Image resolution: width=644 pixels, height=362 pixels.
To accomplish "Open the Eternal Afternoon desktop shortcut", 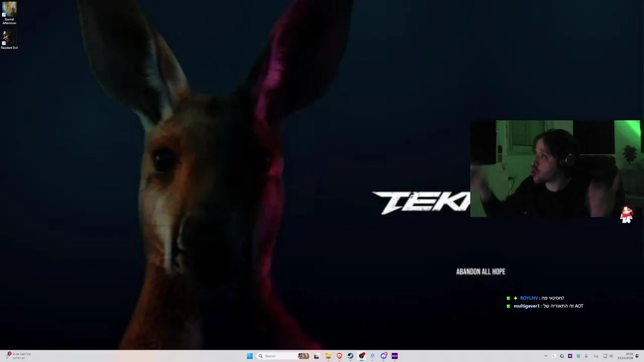I will click(x=9, y=14).
